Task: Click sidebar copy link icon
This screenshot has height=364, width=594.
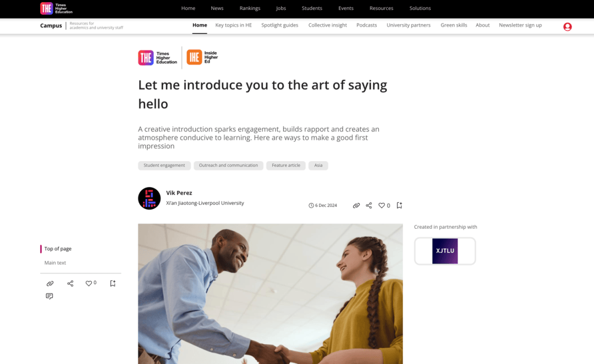Action: click(50, 283)
